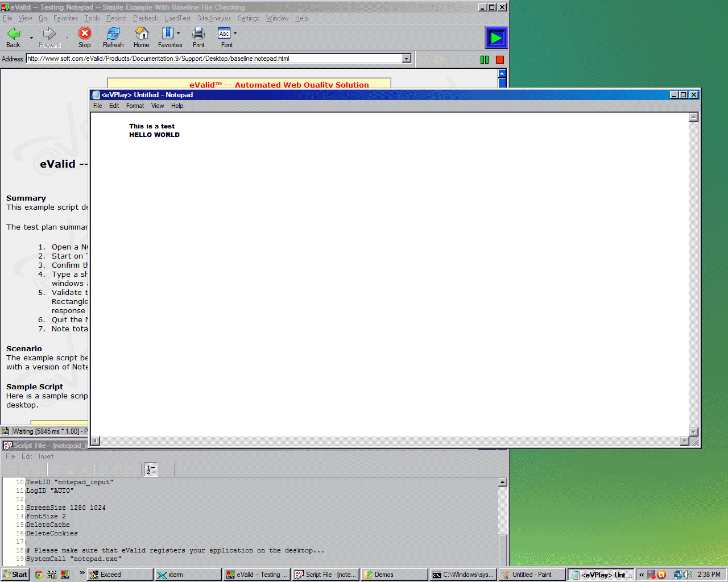Click the DeleteCookies script line
Viewport: 728px width, 582px height.
pyautogui.click(x=52, y=533)
